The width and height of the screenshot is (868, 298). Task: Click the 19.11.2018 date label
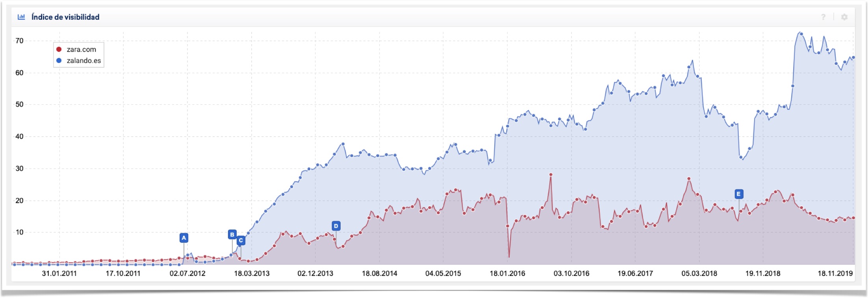coord(763,273)
